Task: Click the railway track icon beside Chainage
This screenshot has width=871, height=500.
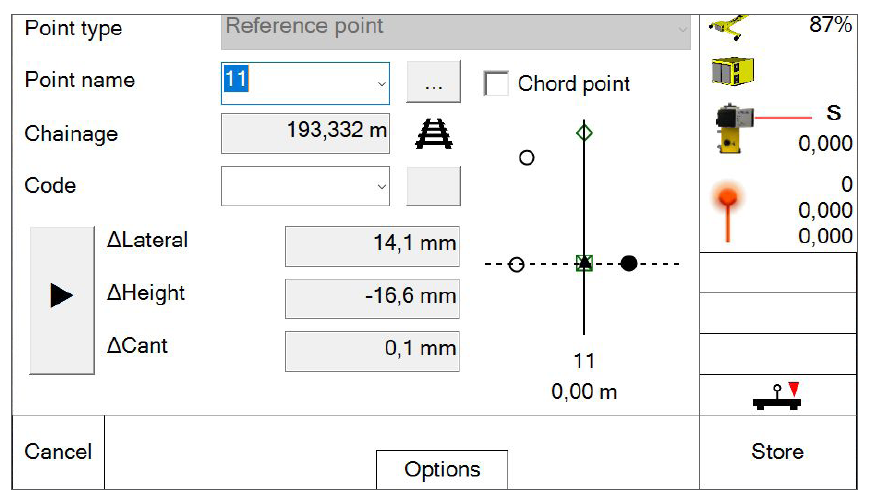Action: coord(434,134)
